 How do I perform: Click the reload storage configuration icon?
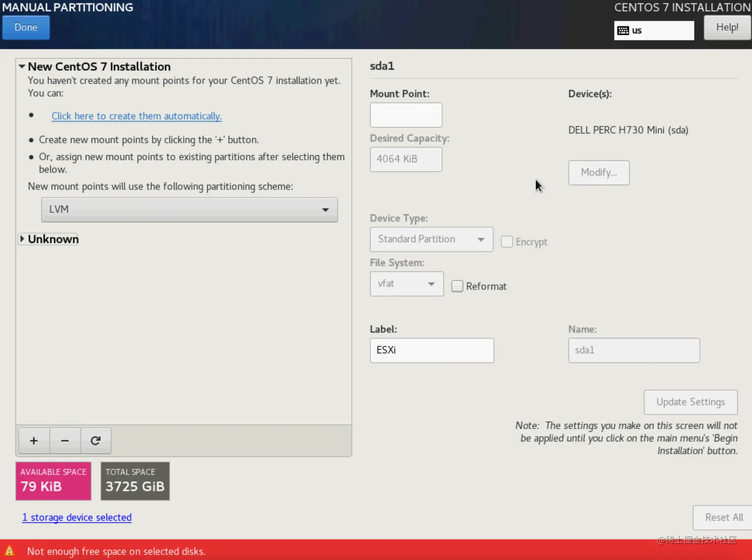click(x=95, y=441)
